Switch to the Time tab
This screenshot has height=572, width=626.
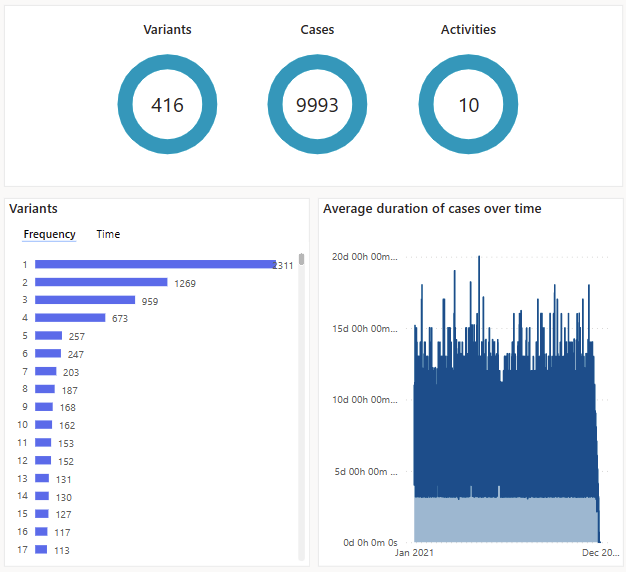[108, 234]
